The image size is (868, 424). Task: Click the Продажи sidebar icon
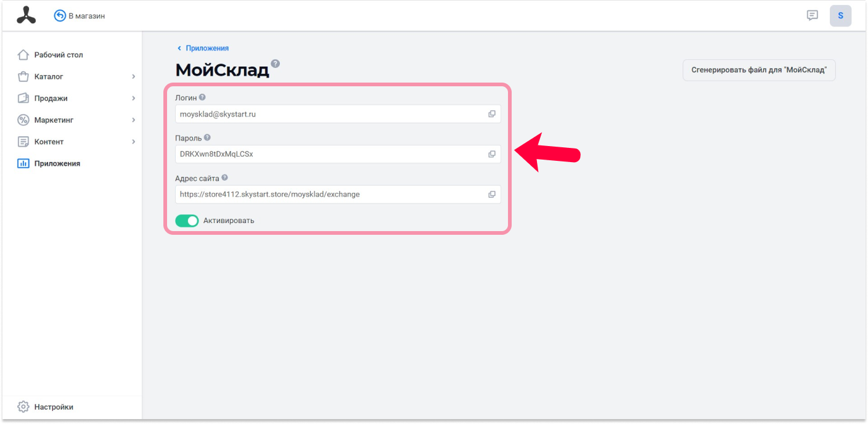click(23, 99)
